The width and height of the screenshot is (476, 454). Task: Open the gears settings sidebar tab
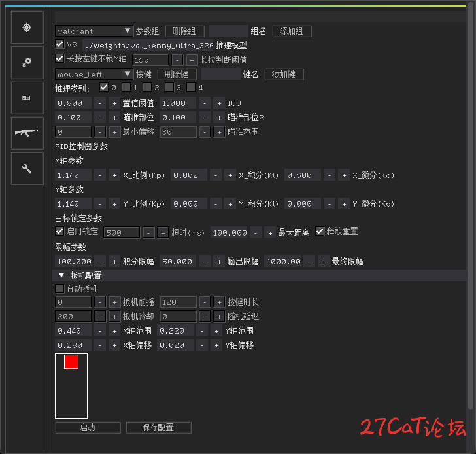coord(27,63)
